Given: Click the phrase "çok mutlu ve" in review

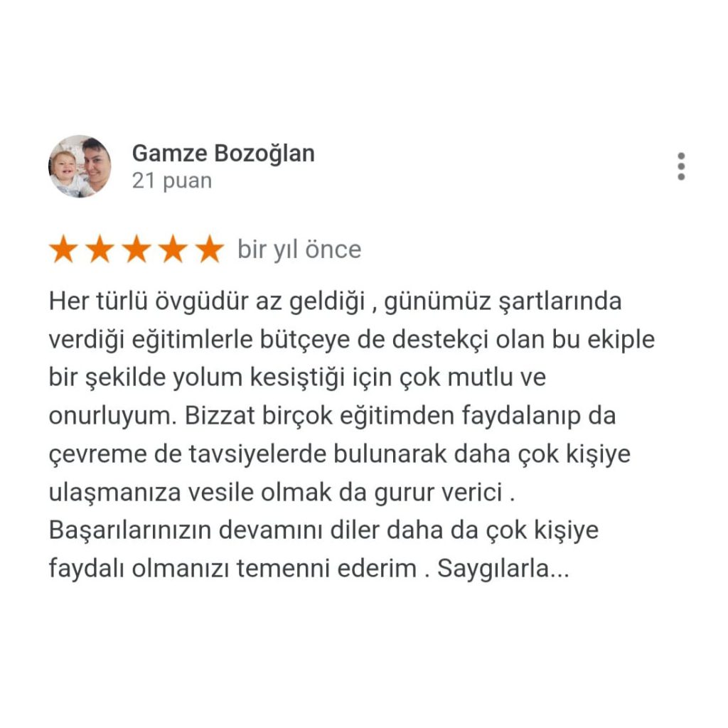Looking at the screenshot, I should (473, 378).
